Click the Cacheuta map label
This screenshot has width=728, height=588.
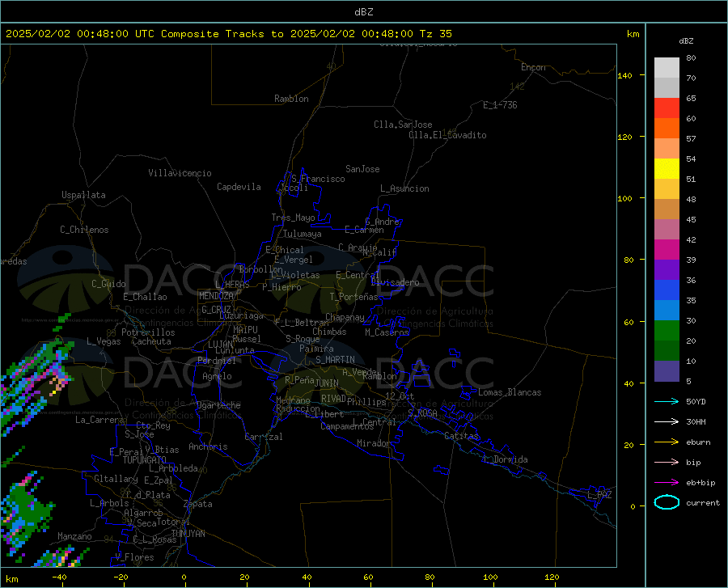(151, 341)
